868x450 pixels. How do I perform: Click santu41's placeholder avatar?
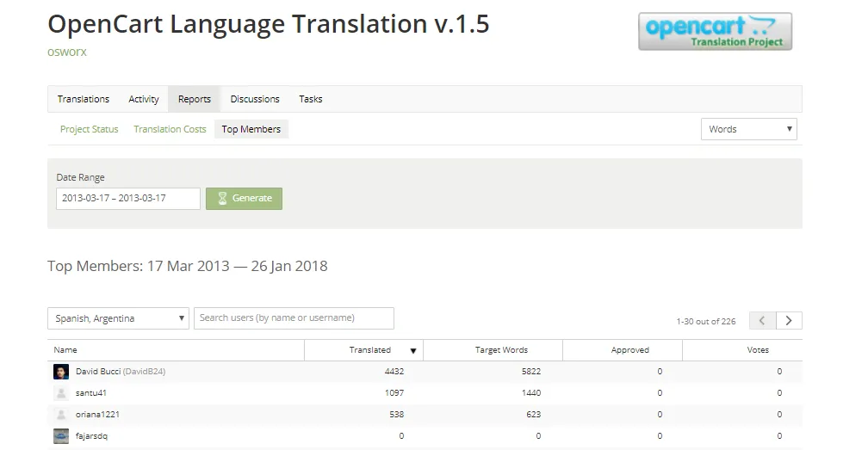pos(61,393)
